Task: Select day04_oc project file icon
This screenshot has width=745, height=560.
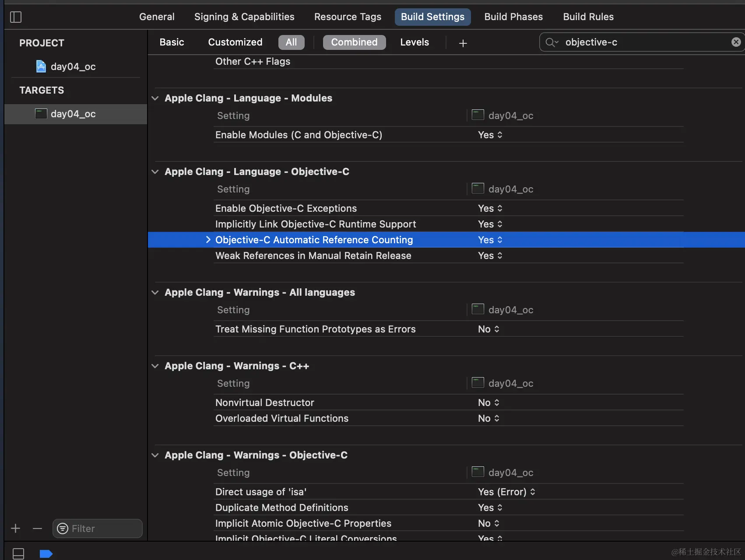Action: pyautogui.click(x=41, y=66)
